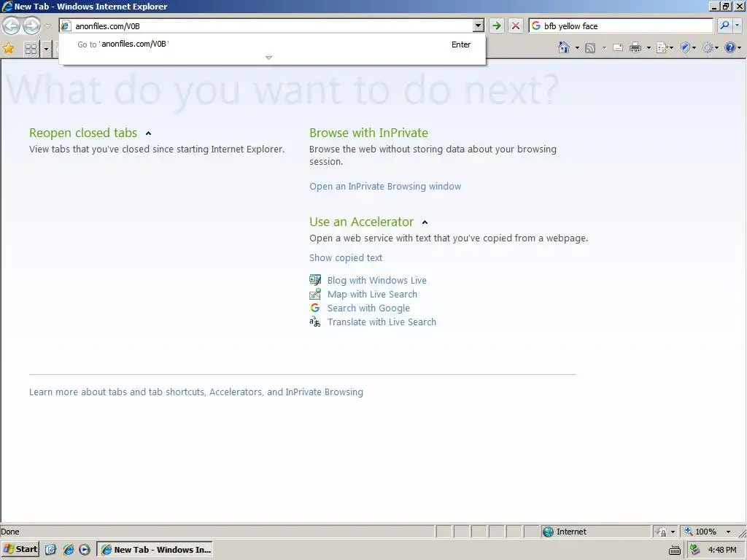747x560 pixels.
Task: Click the RSS Feeds icon
Action: tap(590, 47)
